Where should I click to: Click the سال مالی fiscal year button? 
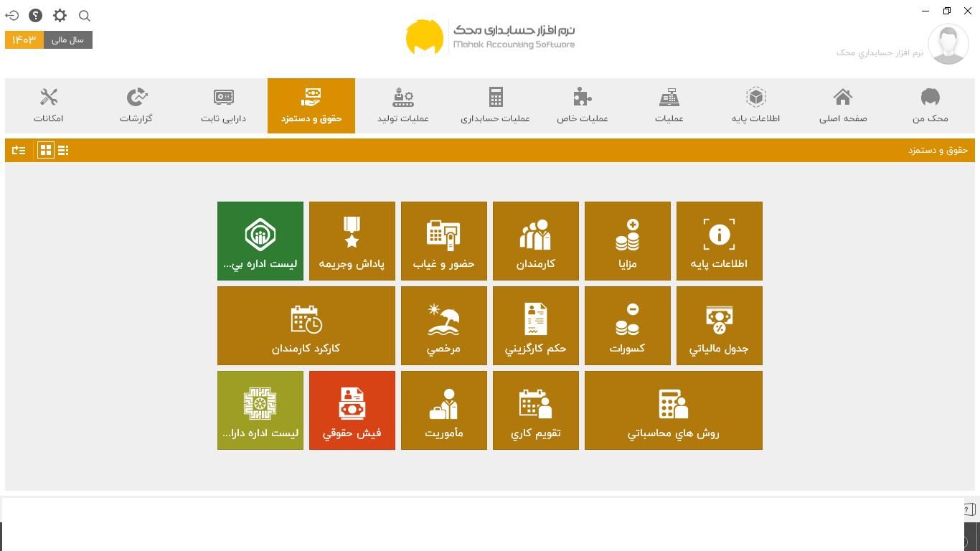click(68, 39)
